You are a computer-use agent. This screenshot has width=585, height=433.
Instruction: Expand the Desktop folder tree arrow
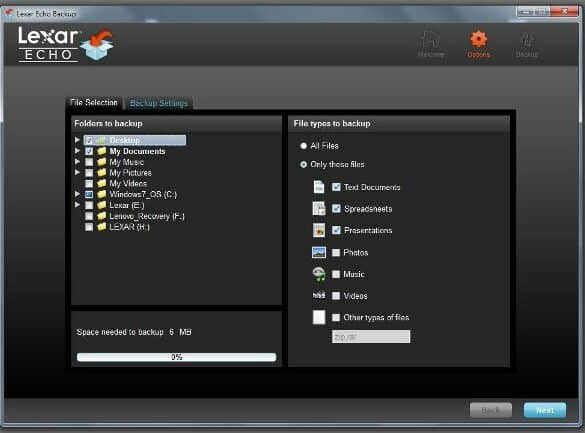tap(77, 139)
